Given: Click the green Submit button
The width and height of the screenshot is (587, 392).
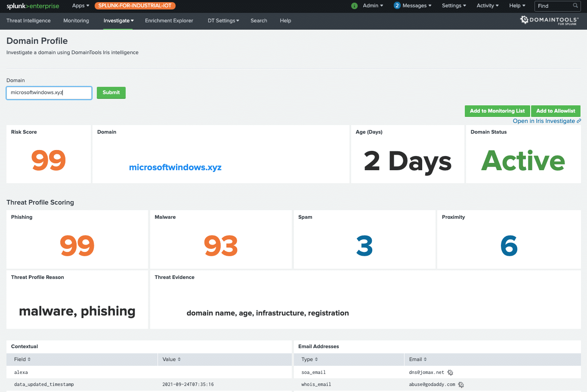Looking at the screenshot, I should pyautogui.click(x=111, y=92).
